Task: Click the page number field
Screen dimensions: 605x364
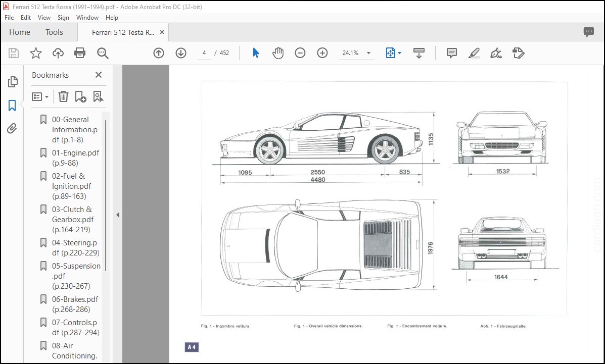Action: coord(204,53)
